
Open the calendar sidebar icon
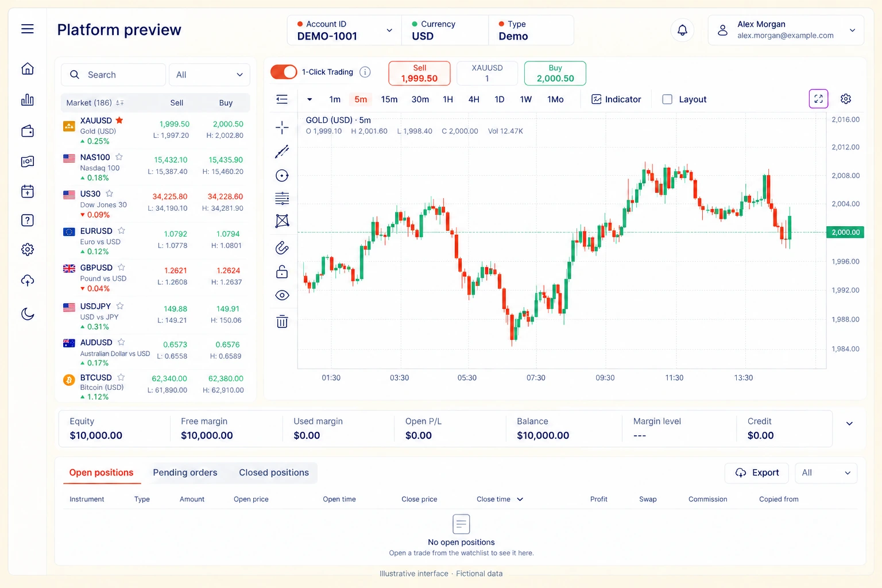pyautogui.click(x=28, y=191)
